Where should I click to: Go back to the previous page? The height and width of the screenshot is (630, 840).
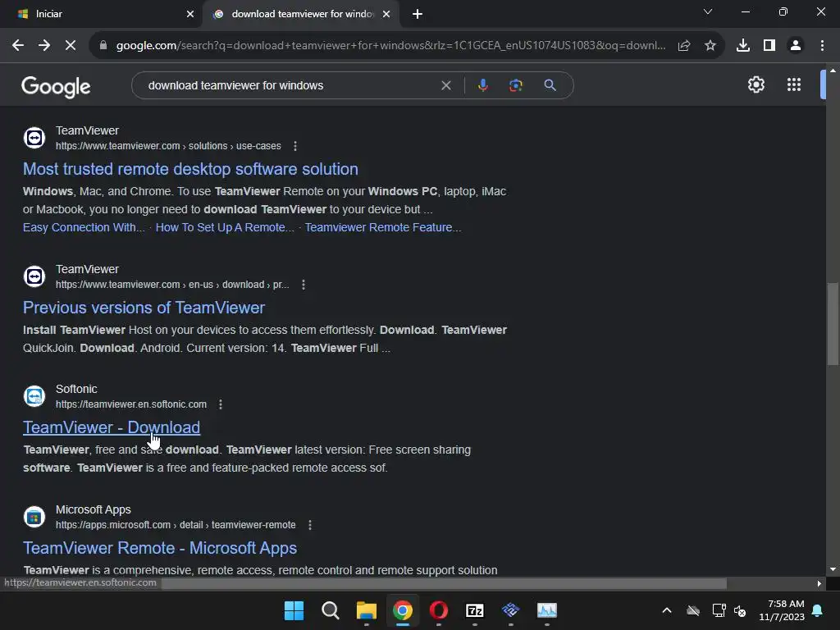pyautogui.click(x=18, y=46)
